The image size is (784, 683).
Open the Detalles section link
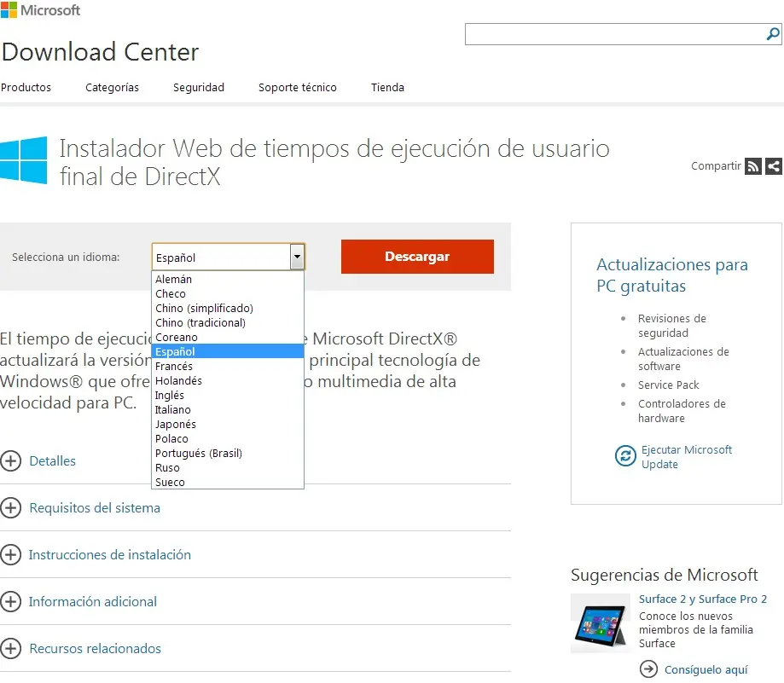(53, 460)
